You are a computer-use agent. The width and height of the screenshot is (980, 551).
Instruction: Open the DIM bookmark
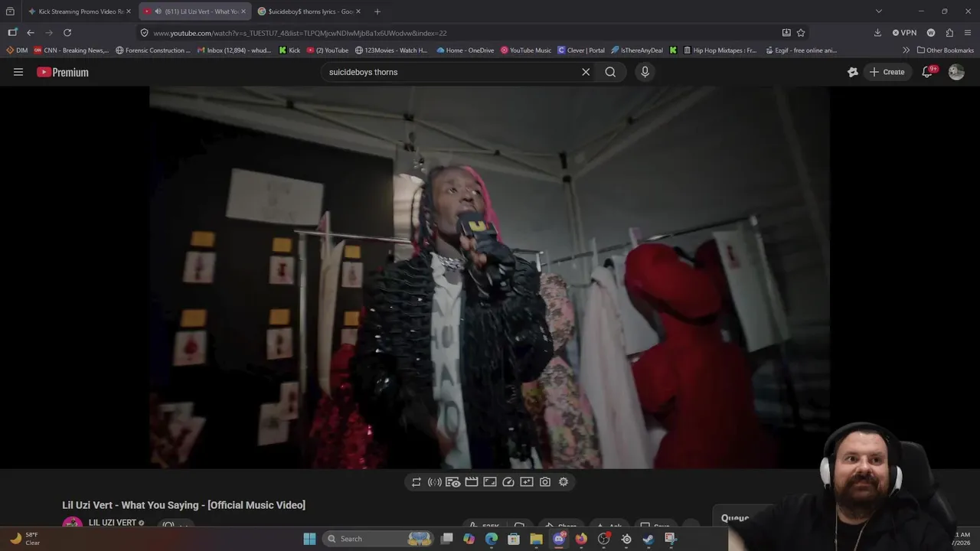tap(17, 51)
